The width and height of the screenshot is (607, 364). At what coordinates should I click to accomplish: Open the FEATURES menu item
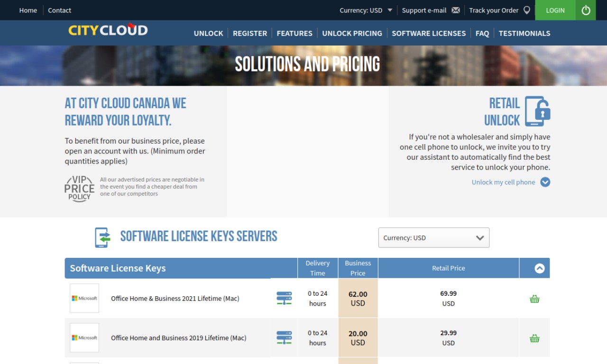294,33
